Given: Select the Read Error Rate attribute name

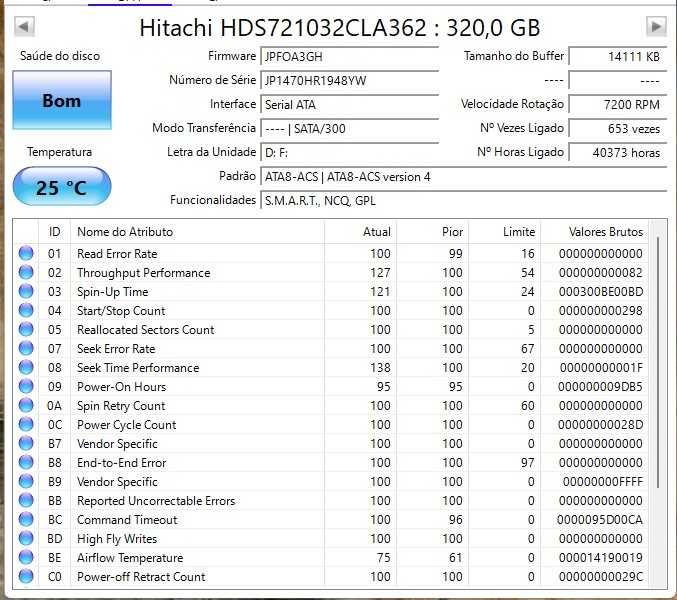Looking at the screenshot, I should [x=117, y=254].
